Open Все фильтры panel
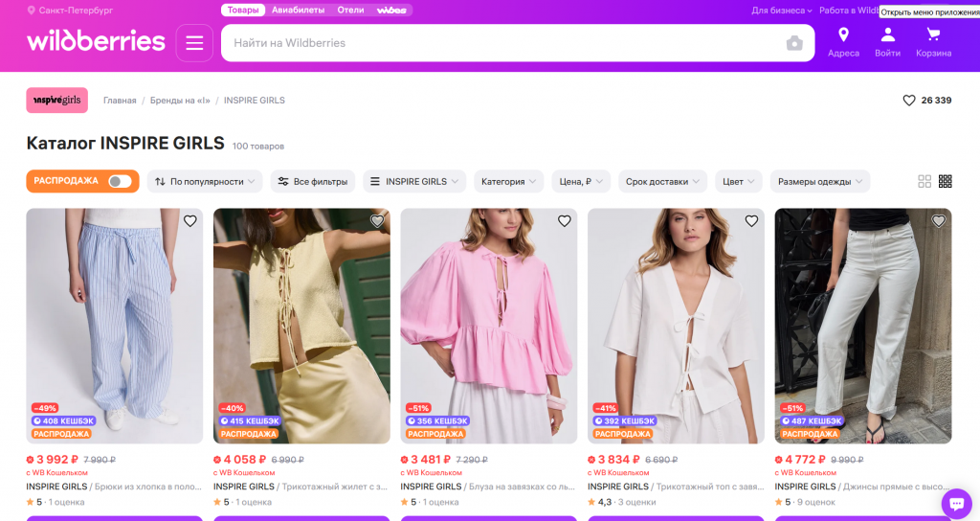 tap(313, 181)
